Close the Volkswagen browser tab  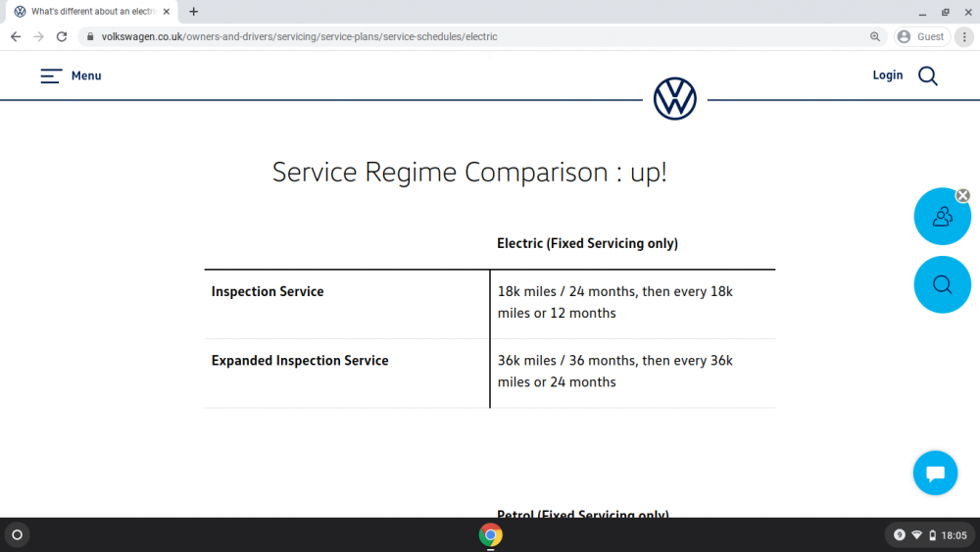167,11
